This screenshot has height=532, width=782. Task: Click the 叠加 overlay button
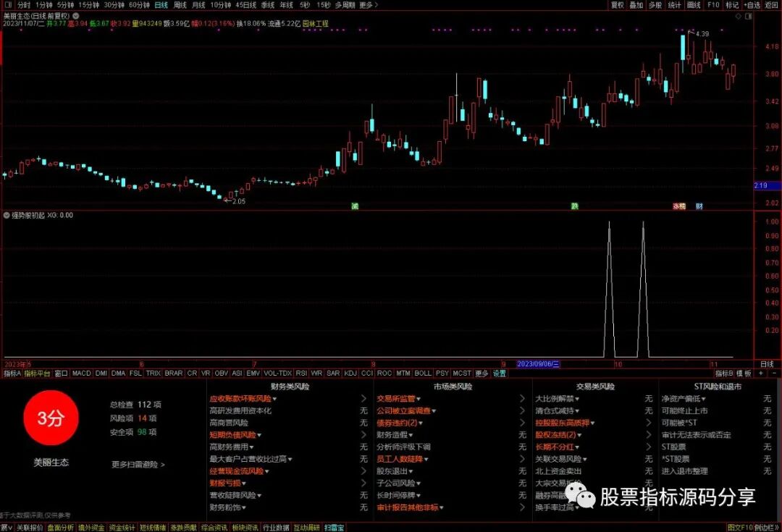pos(636,5)
